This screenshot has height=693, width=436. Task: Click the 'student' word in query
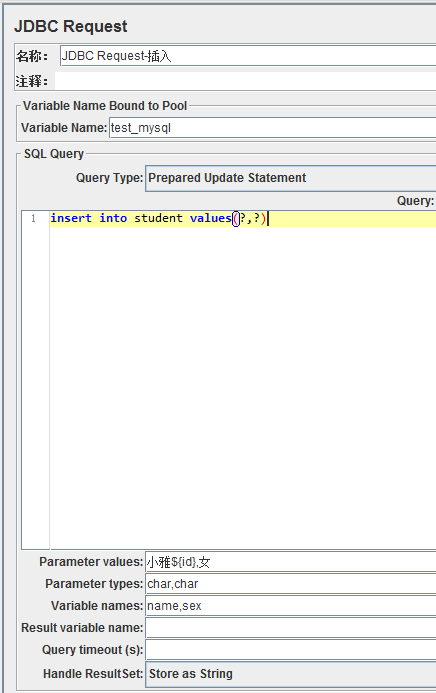(158, 218)
